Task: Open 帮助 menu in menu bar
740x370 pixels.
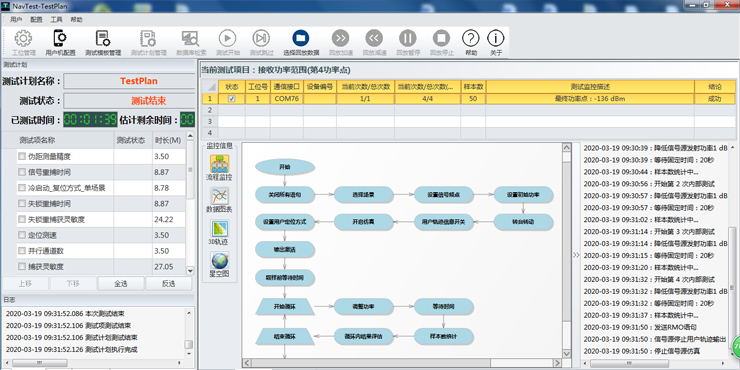Action: click(x=76, y=20)
